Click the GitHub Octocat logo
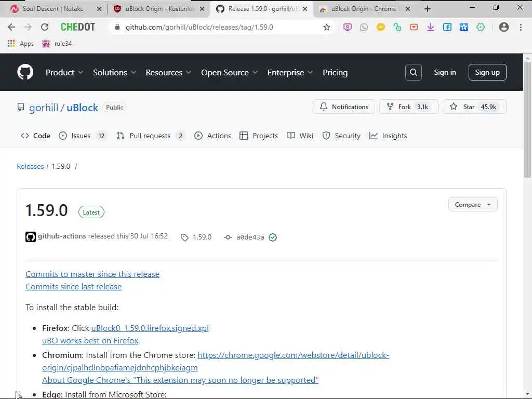This screenshot has height=399, width=532. pyautogui.click(x=25, y=72)
